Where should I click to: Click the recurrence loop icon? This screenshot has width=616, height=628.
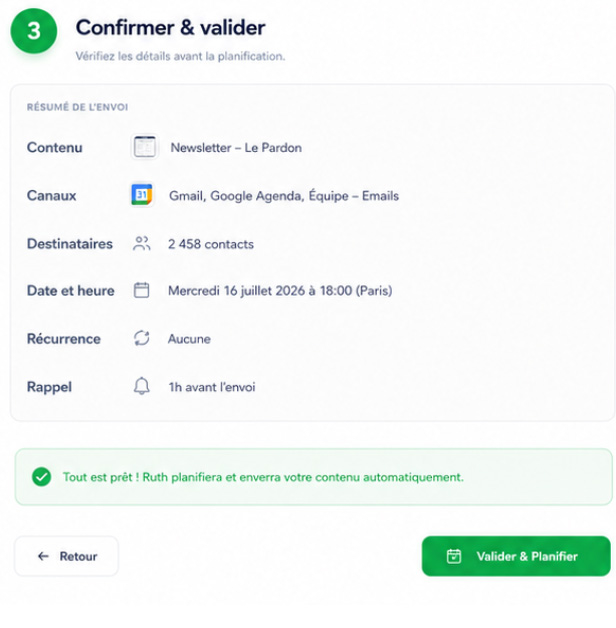pyautogui.click(x=141, y=338)
